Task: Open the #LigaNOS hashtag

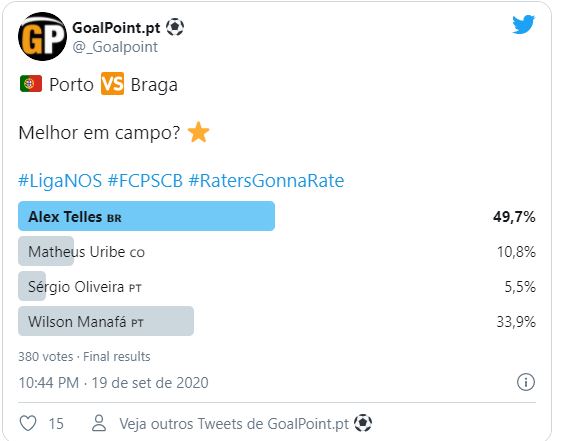Action: pyautogui.click(x=60, y=180)
